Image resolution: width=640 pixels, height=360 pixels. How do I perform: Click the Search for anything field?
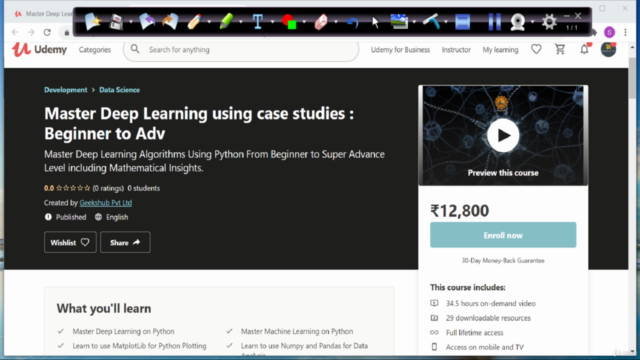click(x=241, y=50)
